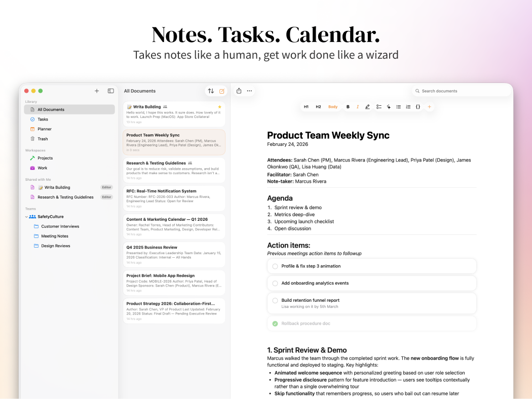
Task: Mark Add onboarding analytics events as done
Action: tap(275, 284)
